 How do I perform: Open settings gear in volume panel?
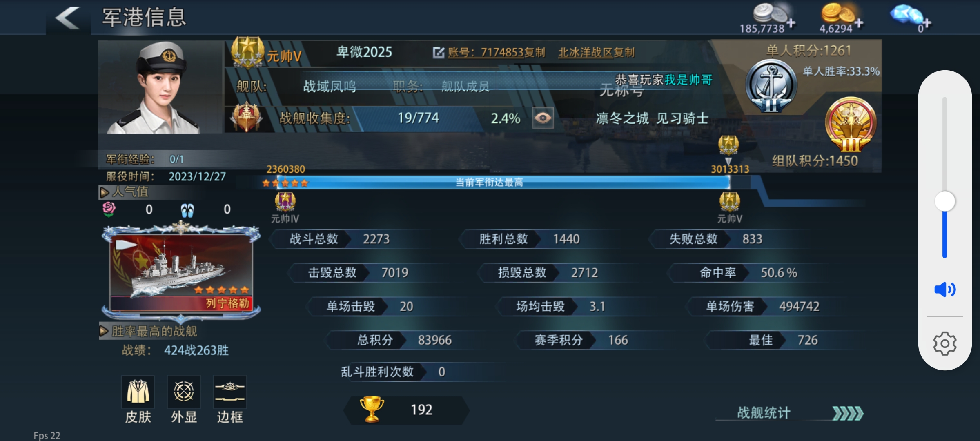[x=944, y=344]
